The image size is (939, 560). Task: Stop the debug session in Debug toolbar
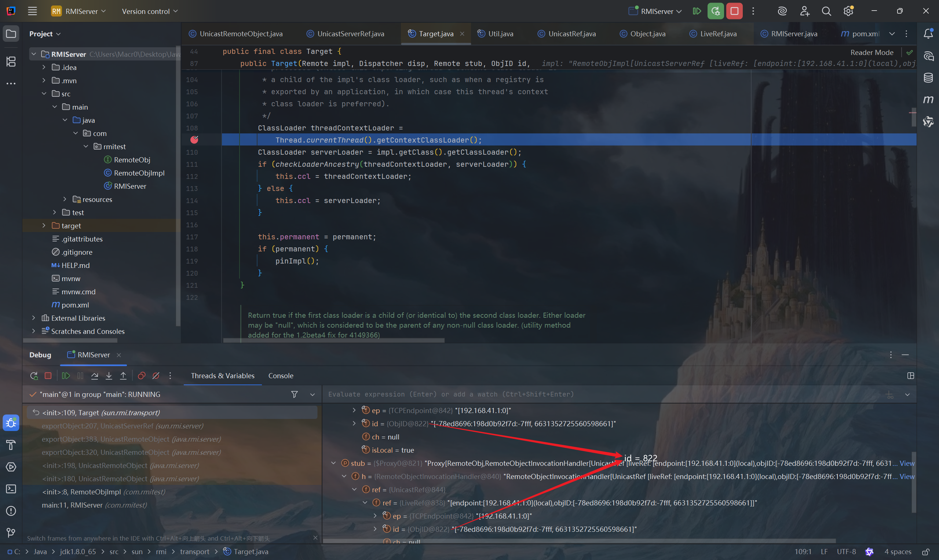[48, 376]
